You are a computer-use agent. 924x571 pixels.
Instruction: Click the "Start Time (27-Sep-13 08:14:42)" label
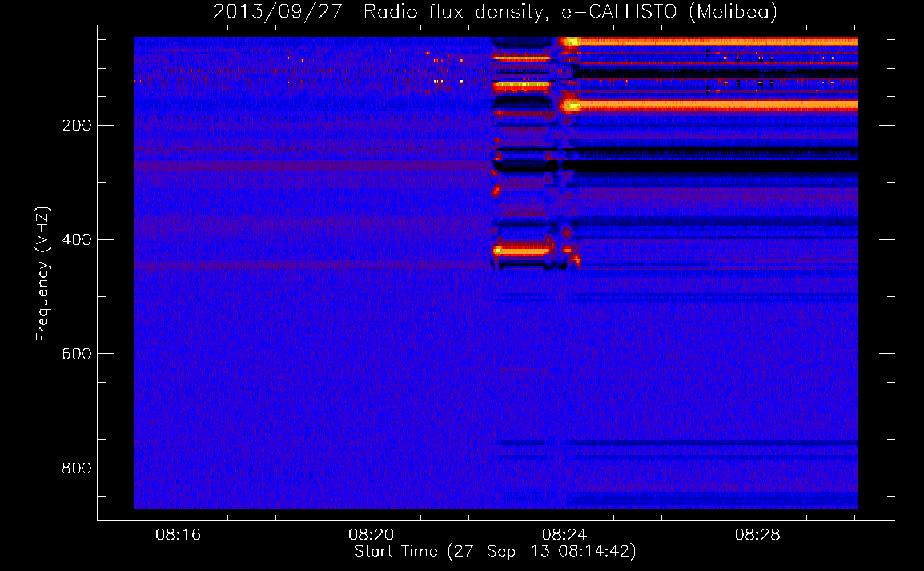tap(495, 552)
